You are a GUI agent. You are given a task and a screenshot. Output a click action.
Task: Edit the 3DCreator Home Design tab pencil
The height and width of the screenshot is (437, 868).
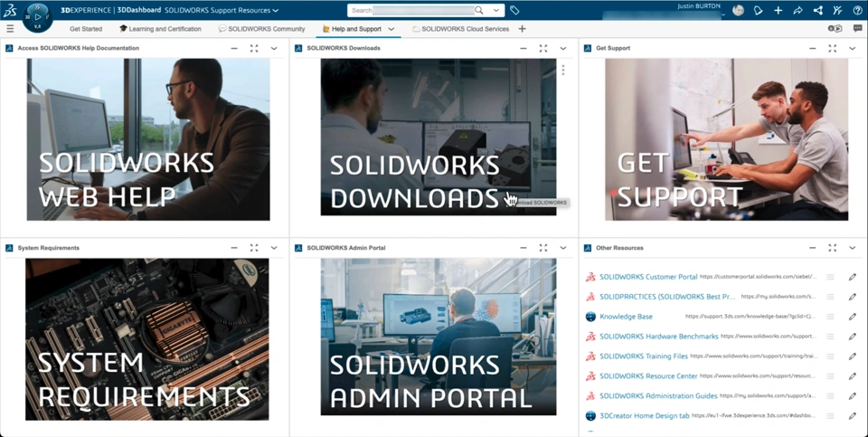coord(853,416)
